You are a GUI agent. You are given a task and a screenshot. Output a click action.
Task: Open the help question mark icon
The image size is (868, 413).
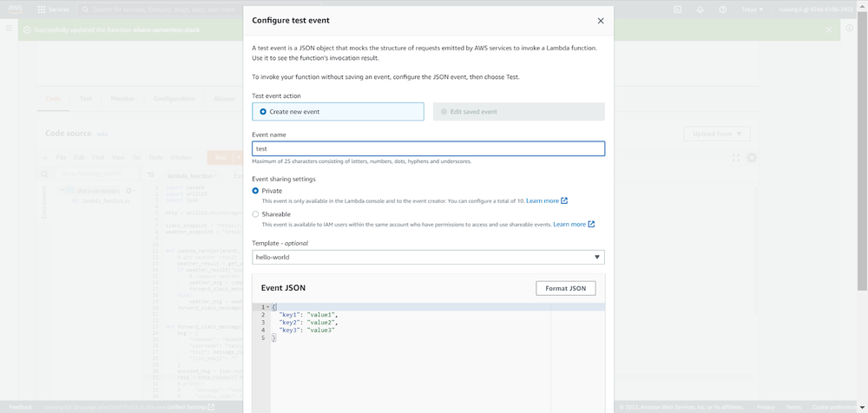pyautogui.click(x=723, y=10)
